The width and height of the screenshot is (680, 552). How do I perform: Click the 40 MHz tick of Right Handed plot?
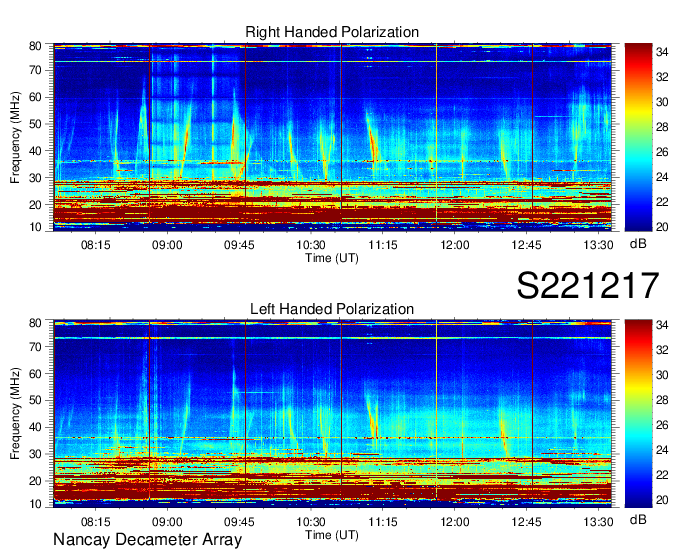35,151
